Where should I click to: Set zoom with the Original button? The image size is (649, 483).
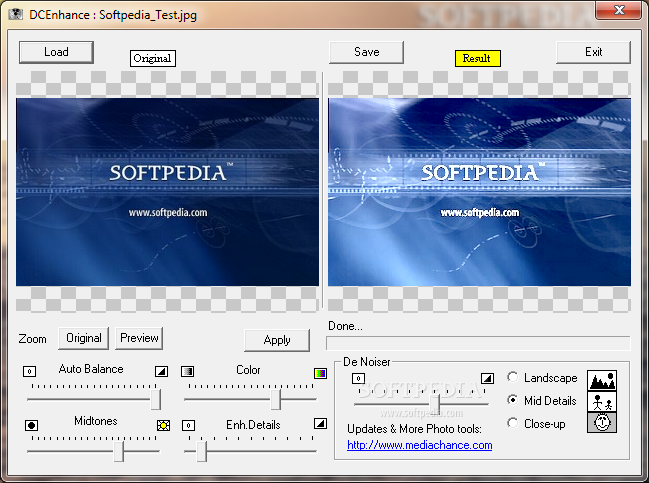pyautogui.click(x=84, y=338)
